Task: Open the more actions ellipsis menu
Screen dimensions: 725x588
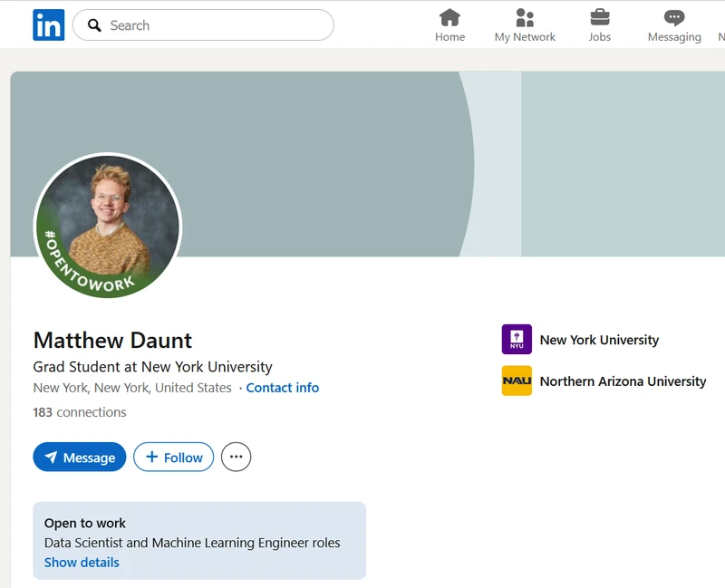Action: 236,457
